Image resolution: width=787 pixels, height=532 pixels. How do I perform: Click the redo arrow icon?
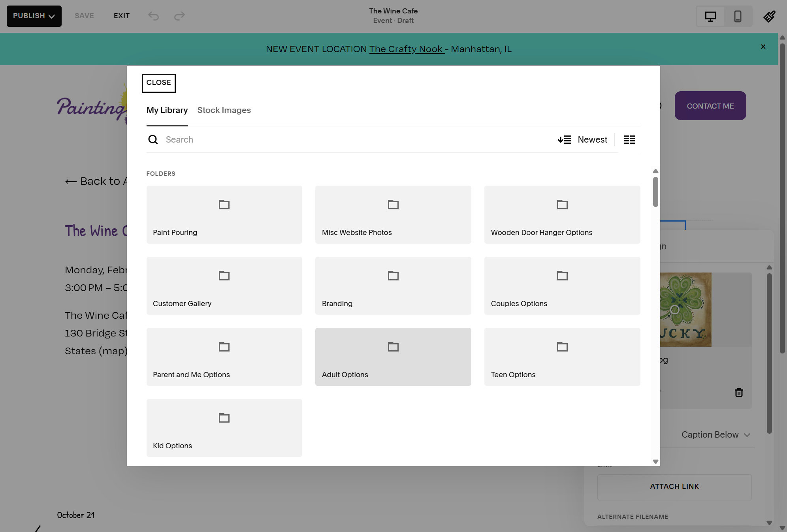coord(180,16)
